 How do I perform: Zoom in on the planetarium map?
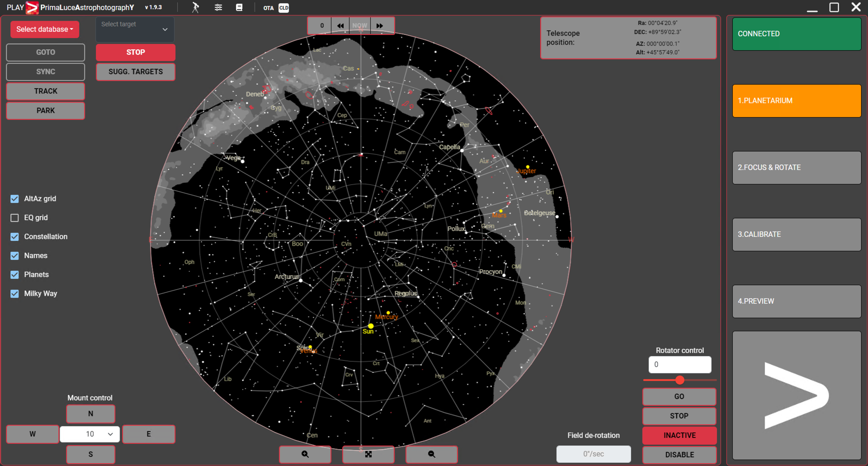[305, 454]
